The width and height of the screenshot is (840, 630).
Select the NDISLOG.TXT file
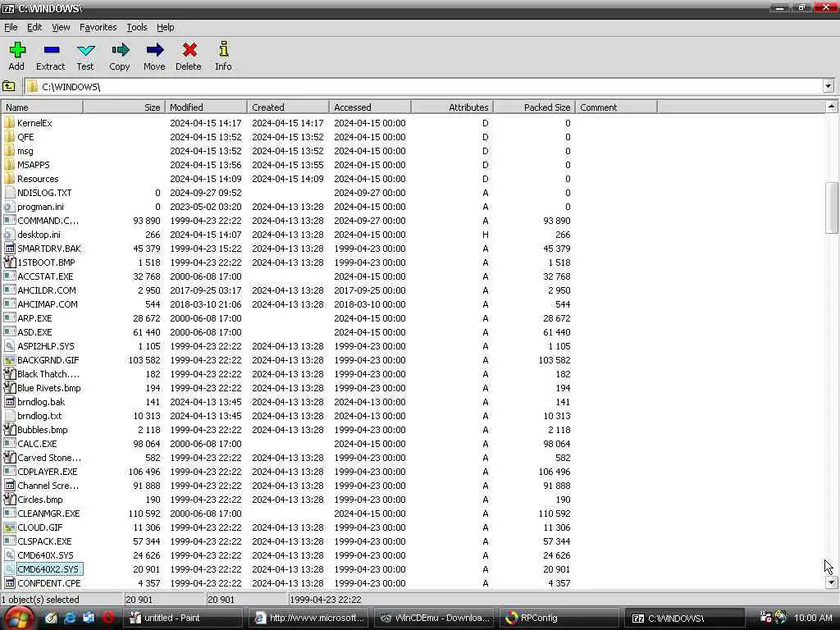coord(44,193)
